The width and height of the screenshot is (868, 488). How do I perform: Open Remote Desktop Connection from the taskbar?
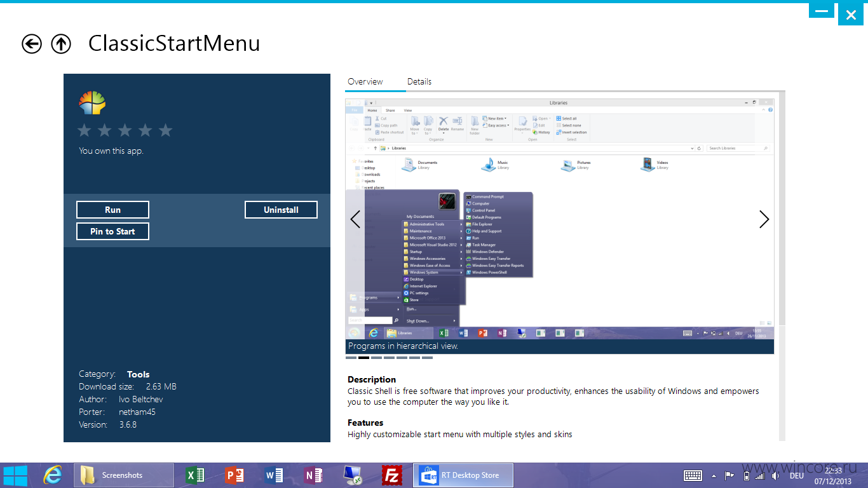coord(353,475)
